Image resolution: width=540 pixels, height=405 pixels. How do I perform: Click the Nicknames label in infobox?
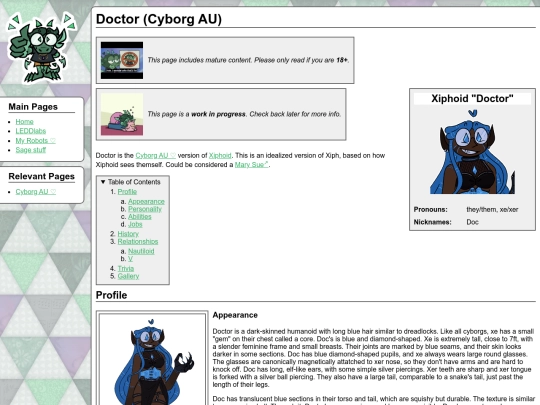point(432,222)
